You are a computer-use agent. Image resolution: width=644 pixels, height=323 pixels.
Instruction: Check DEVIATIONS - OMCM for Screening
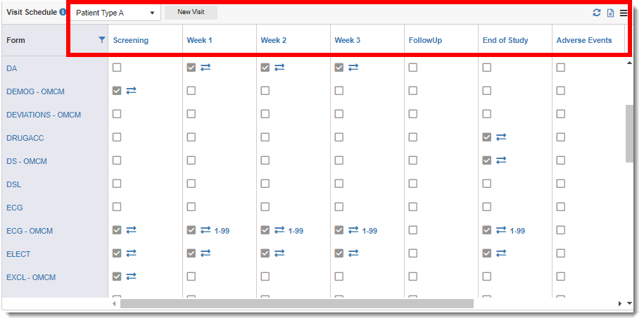[x=117, y=114]
